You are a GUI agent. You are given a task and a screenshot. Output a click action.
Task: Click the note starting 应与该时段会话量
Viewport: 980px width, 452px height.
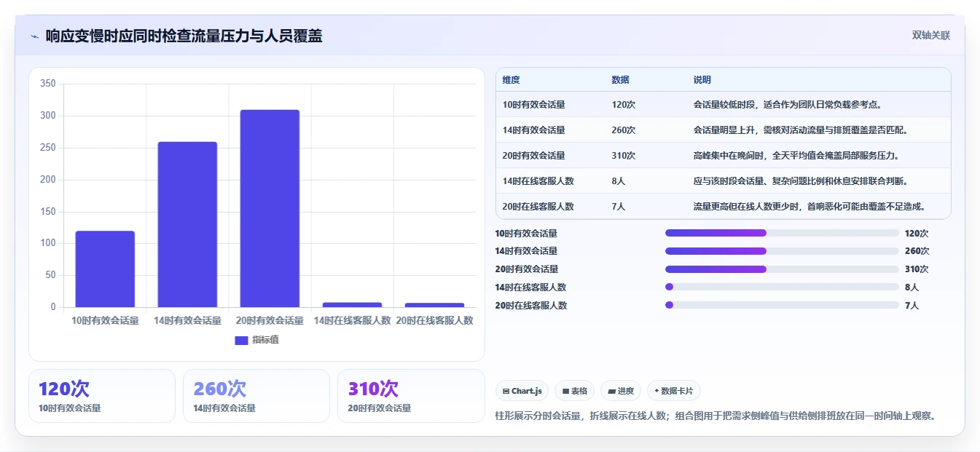coord(801,181)
